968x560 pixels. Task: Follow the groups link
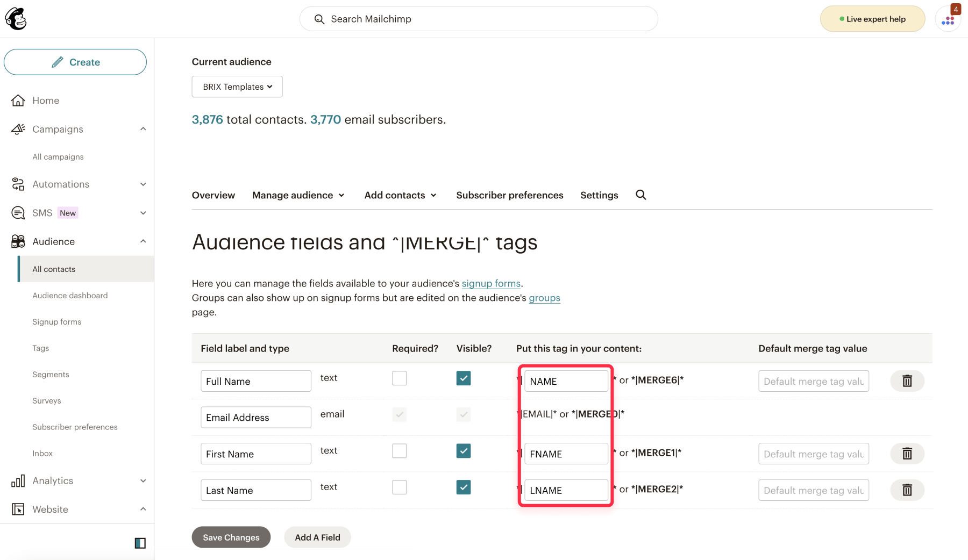click(x=544, y=298)
